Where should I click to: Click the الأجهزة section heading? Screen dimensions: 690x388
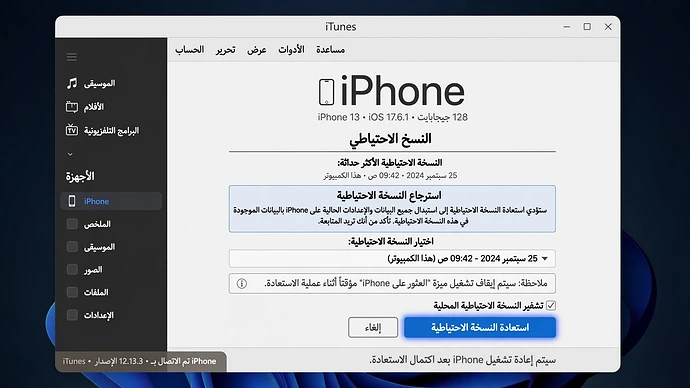80,176
